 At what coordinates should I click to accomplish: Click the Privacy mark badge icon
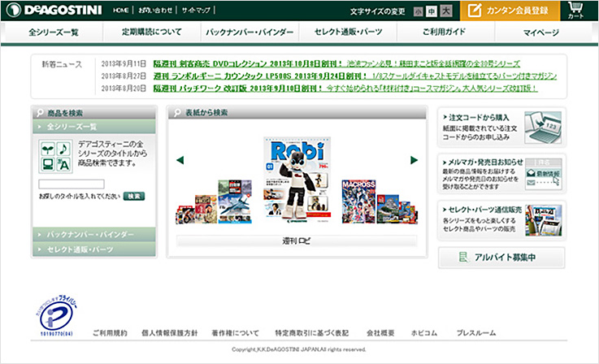(56, 317)
